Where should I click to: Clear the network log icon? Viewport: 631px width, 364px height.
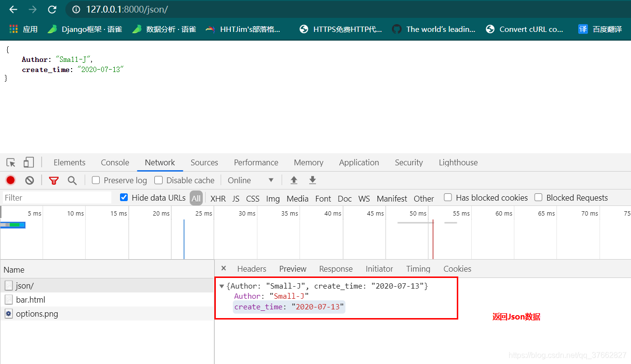[x=30, y=180]
